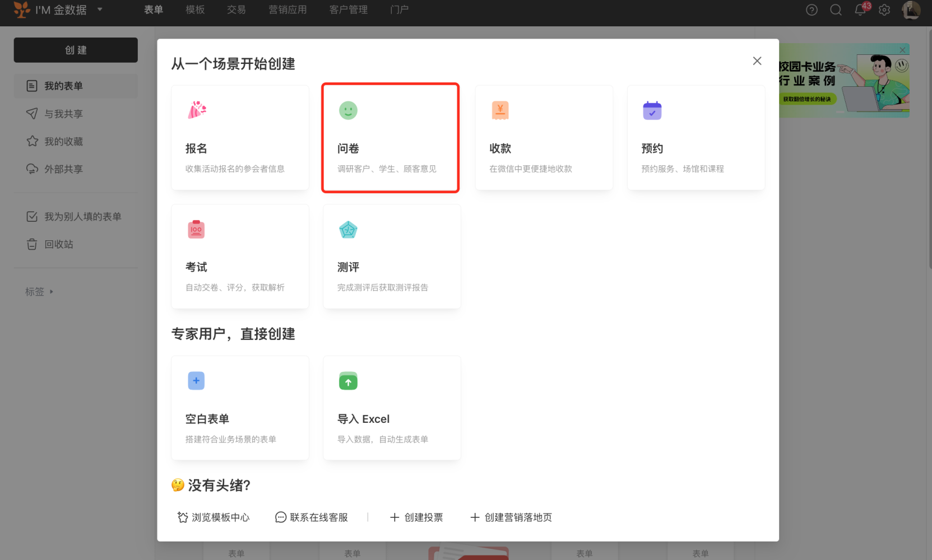Click the 收款 yuan receipt icon
The height and width of the screenshot is (560, 932).
click(x=500, y=110)
